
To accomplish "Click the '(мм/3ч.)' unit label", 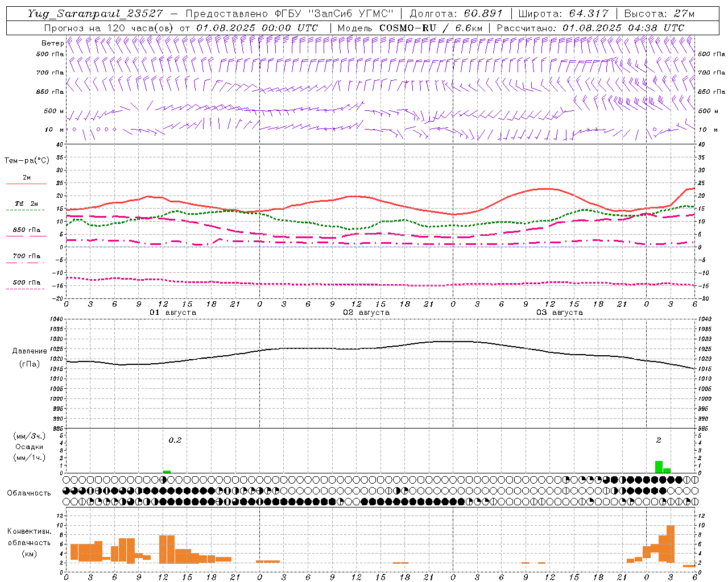I will point(30,436).
